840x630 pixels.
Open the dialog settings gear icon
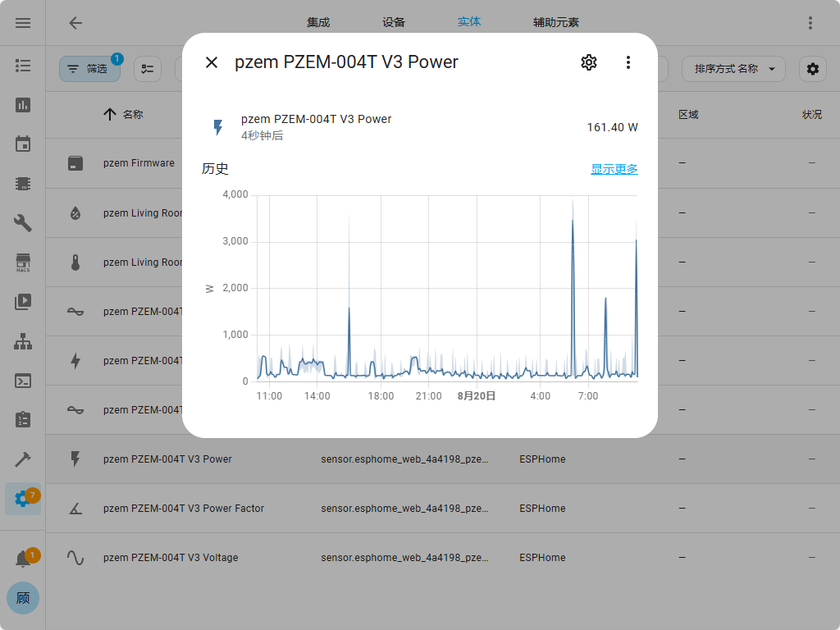pos(588,62)
